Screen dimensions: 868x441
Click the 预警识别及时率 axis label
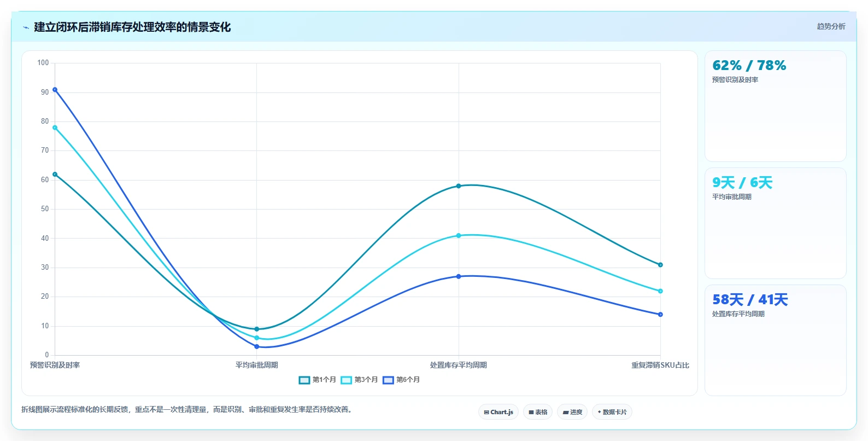pyautogui.click(x=55, y=365)
